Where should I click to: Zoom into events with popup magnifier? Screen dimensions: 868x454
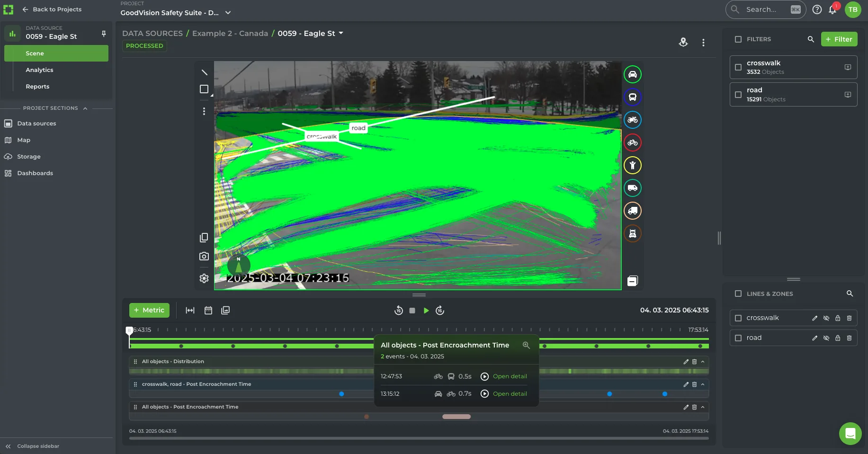tap(526, 345)
